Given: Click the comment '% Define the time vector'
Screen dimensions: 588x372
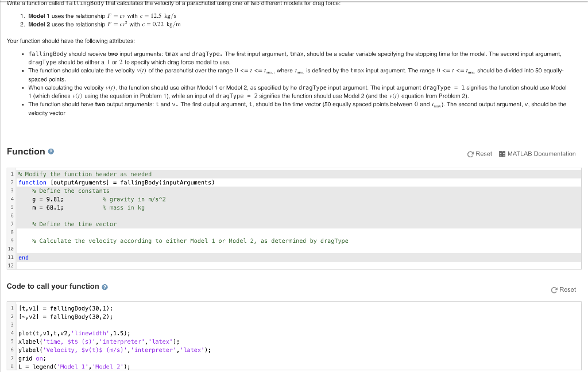Looking at the screenshot, I should [74, 224].
